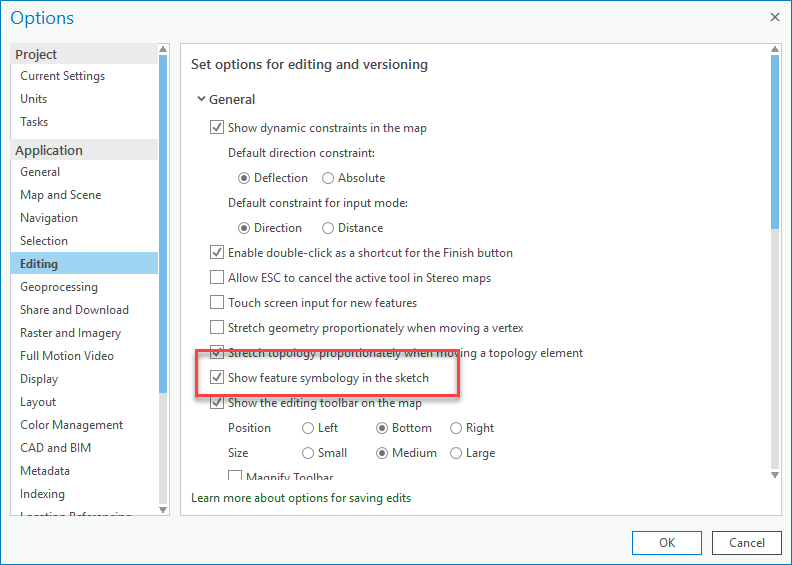
Task: Set toolbar position to Left
Action: click(308, 428)
